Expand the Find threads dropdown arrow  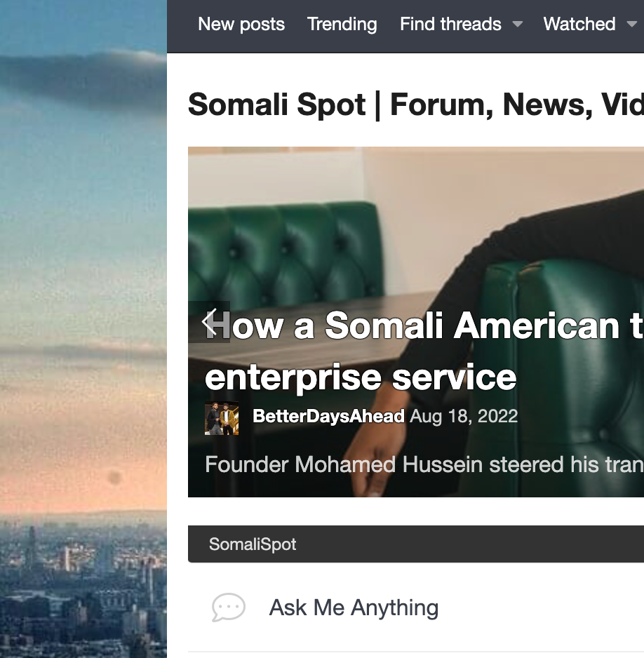click(518, 25)
